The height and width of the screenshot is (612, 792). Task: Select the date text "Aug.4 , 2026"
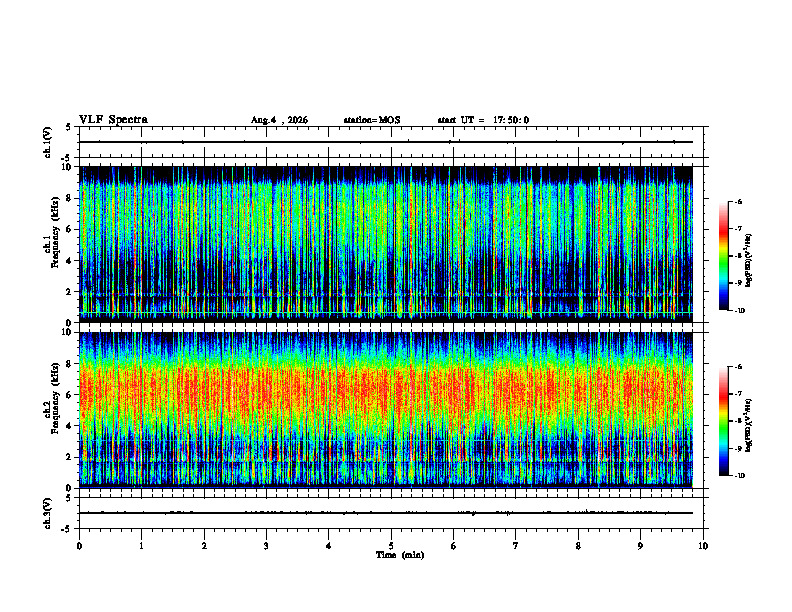[x=279, y=120]
